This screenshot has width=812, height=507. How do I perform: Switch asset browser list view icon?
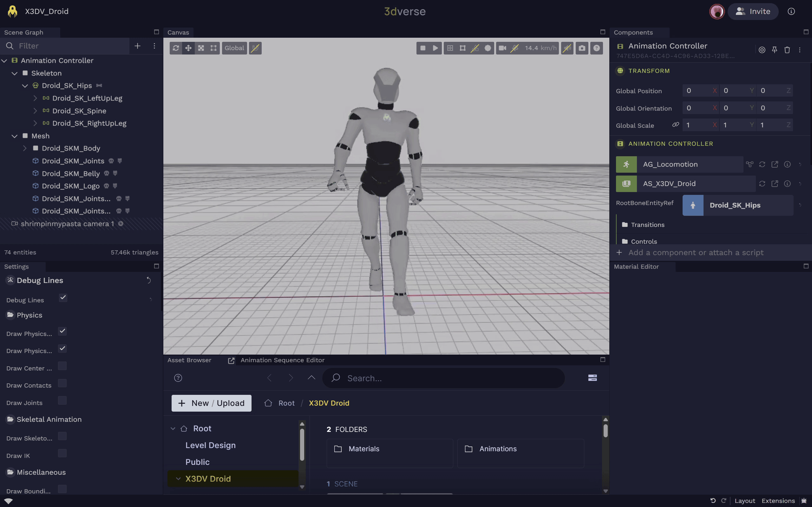592,378
